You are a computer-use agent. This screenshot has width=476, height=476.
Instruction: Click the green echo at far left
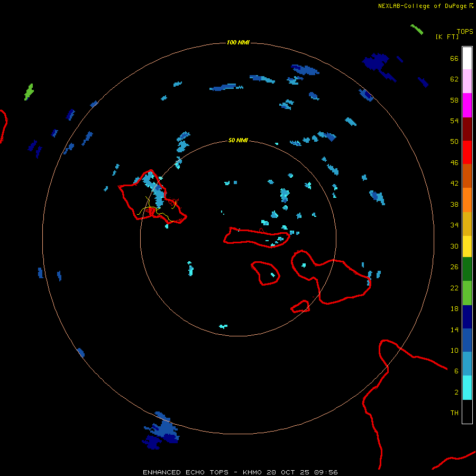29,91
